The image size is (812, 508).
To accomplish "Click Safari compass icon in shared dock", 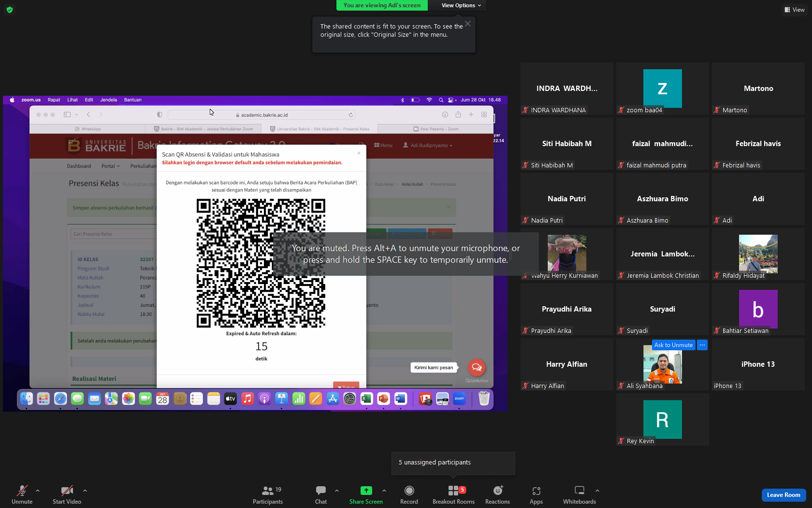I will click(60, 399).
